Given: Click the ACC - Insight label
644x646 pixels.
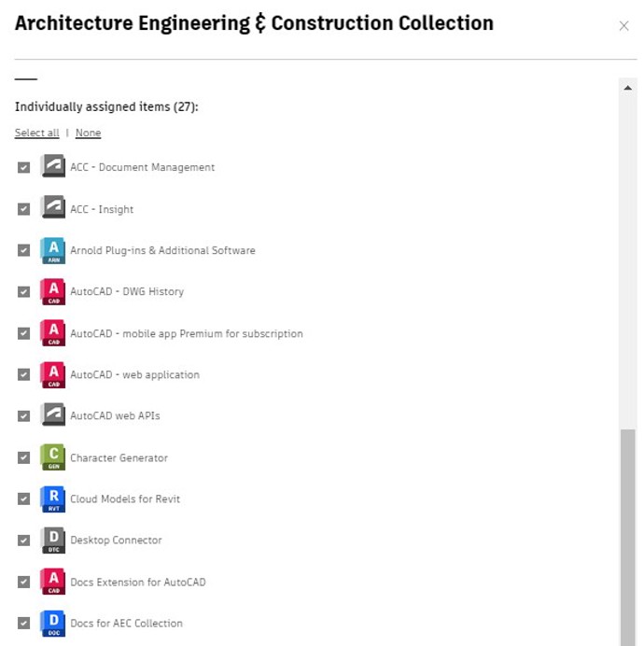Looking at the screenshot, I should (102, 209).
